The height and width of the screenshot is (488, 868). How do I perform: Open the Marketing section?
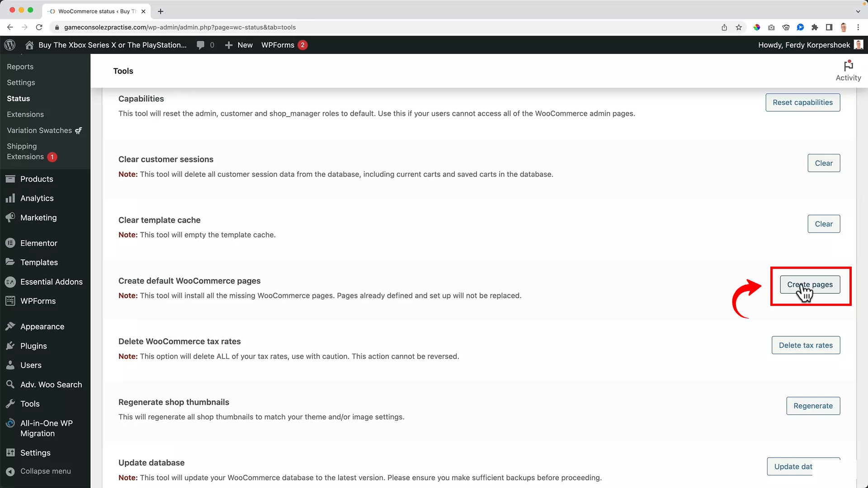coord(38,217)
